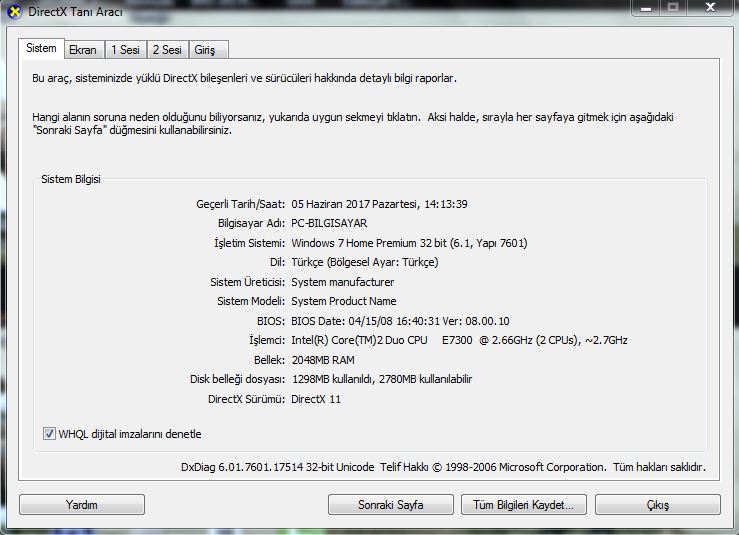Click the İşlemci label

tap(267, 340)
